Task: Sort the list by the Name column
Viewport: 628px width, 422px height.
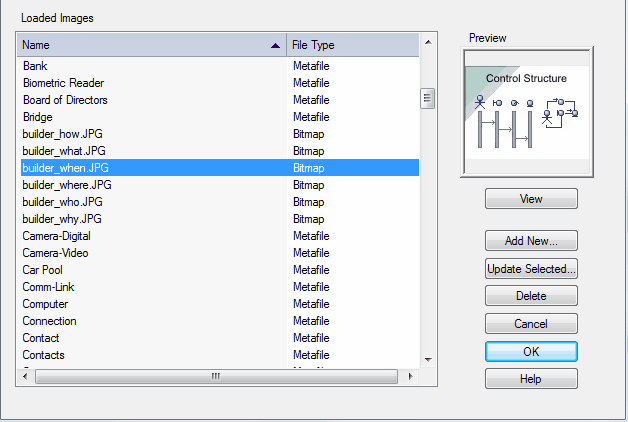Action: pos(152,45)
